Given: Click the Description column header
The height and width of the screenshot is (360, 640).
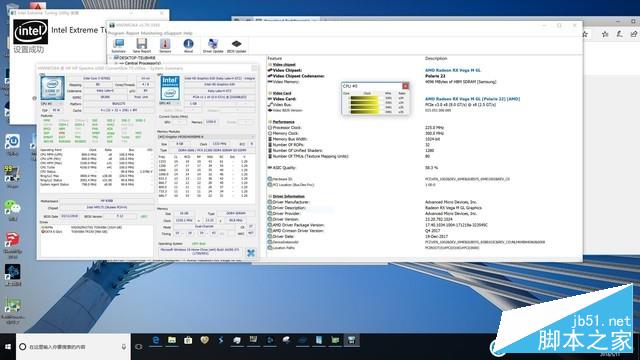Looking at the screenshot, I should pyautogui.click(x=436, y=59).
